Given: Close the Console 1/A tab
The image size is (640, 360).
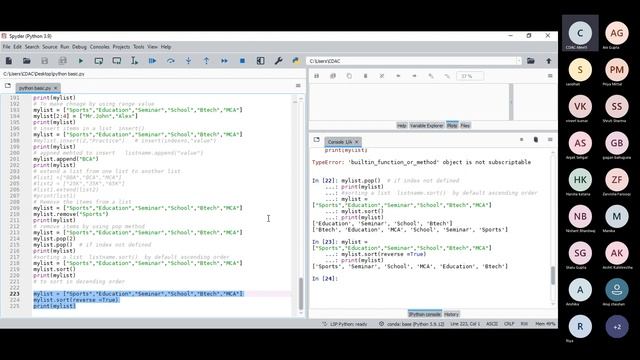Looking at the screenshot, I should 357,142.
